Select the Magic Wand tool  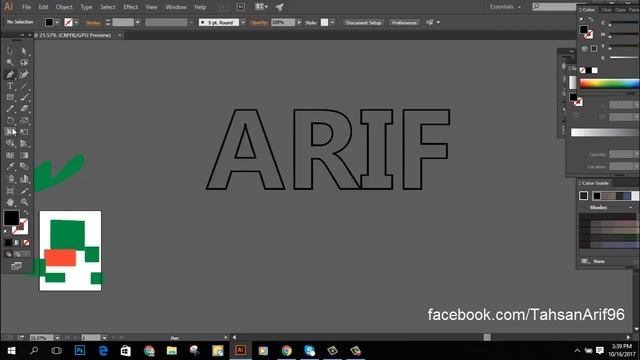point(10,62)
